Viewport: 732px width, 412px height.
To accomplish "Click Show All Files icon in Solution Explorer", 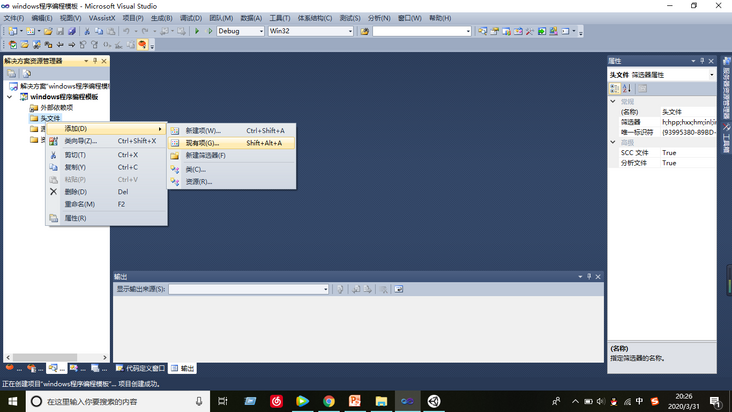I will point(27,74).
